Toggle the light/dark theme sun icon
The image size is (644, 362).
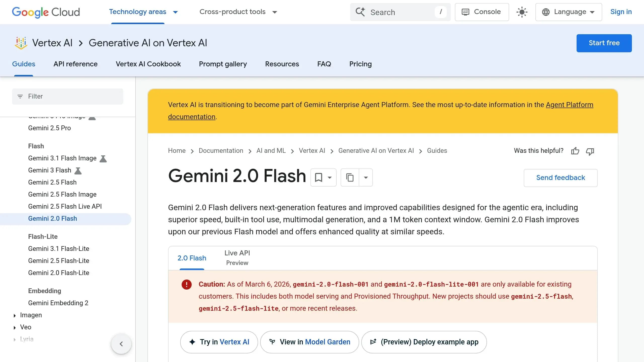click(x=522, y=12)
